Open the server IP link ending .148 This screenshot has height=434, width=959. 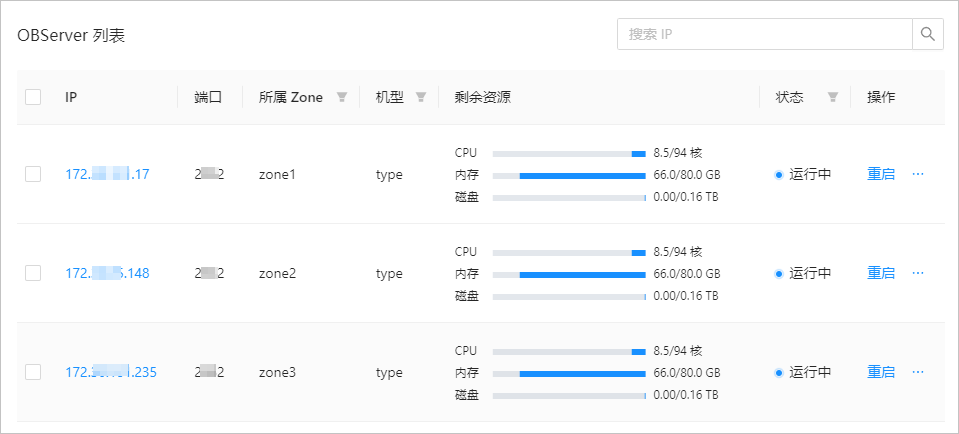pyautogui.click(x=107, y=273)
